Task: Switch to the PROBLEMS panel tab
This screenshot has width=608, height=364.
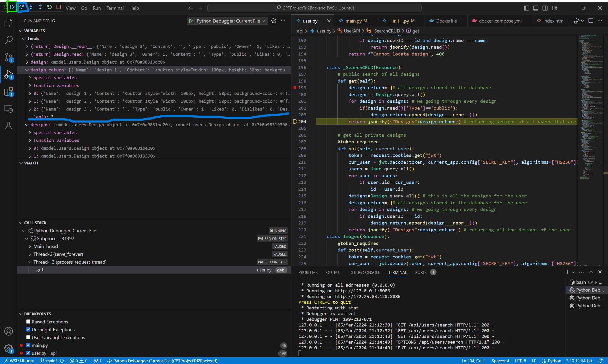Action: pos(308,272)
